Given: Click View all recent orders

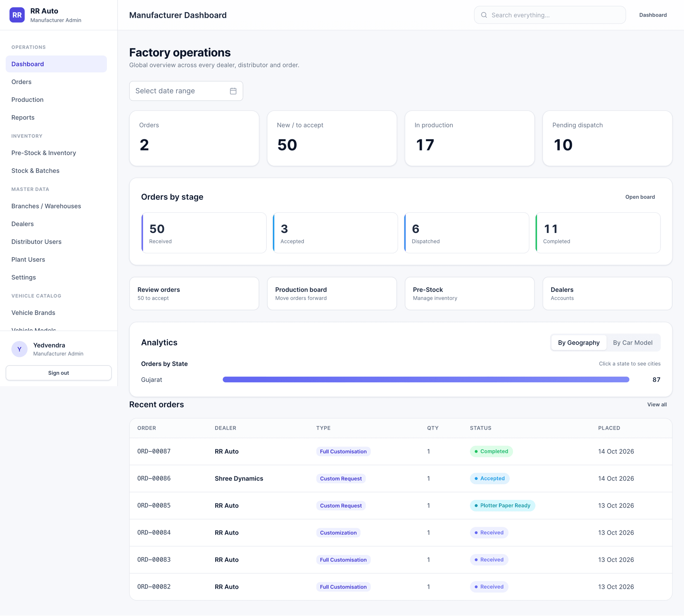Looking at the screenshot, I should [x=657, y=404].
